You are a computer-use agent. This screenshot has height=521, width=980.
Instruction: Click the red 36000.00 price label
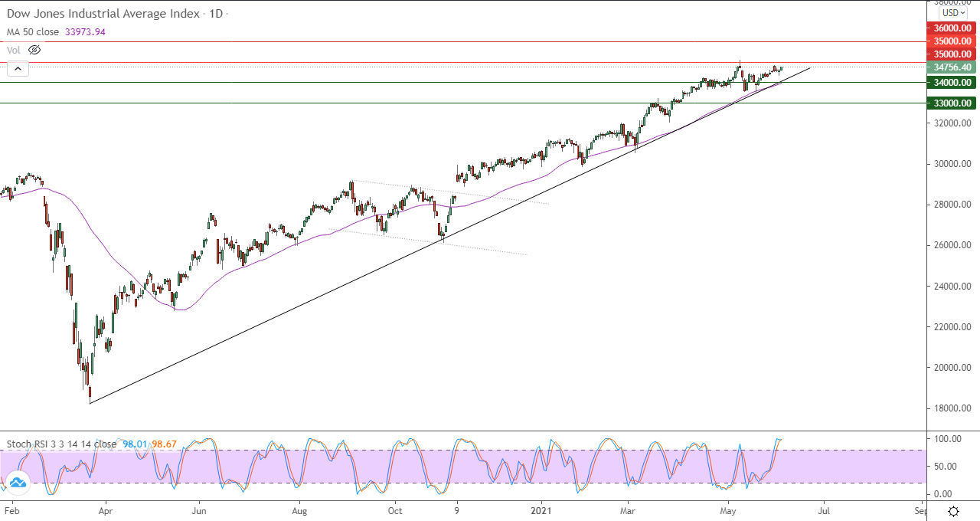(952, 28)
